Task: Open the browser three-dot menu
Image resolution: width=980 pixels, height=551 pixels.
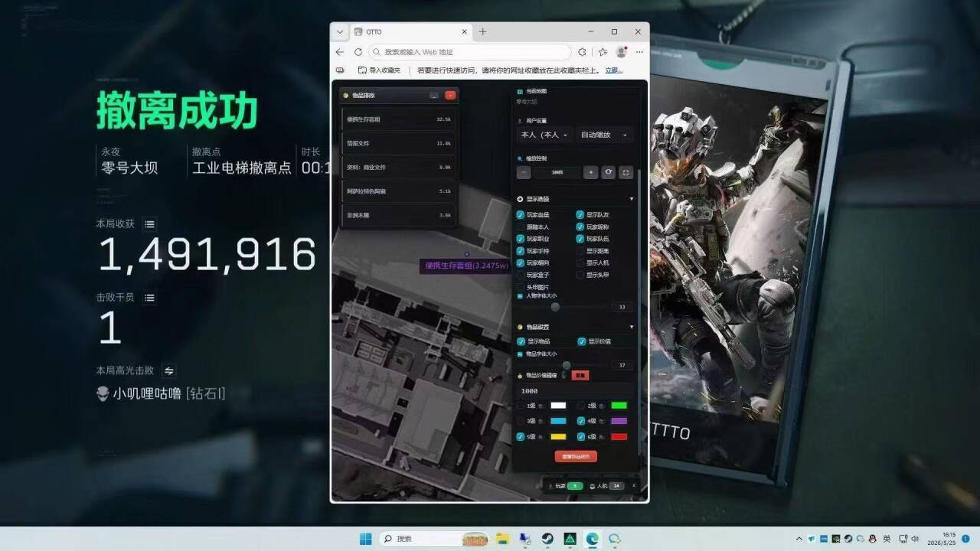Action: pos(639,52)
